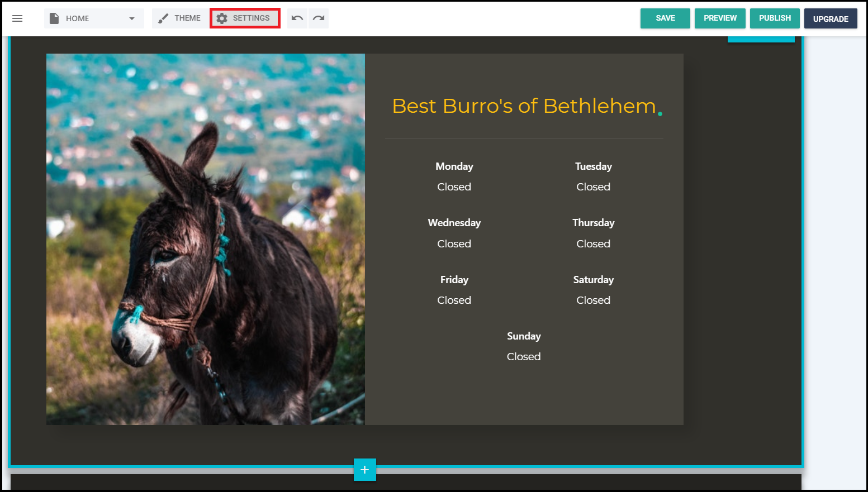868x492 pixels.
Task: Click Closed under Thursday
Action: tap(594, 244)
